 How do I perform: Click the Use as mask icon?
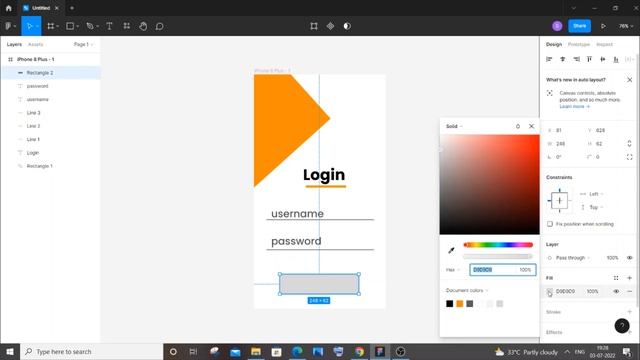347,26
